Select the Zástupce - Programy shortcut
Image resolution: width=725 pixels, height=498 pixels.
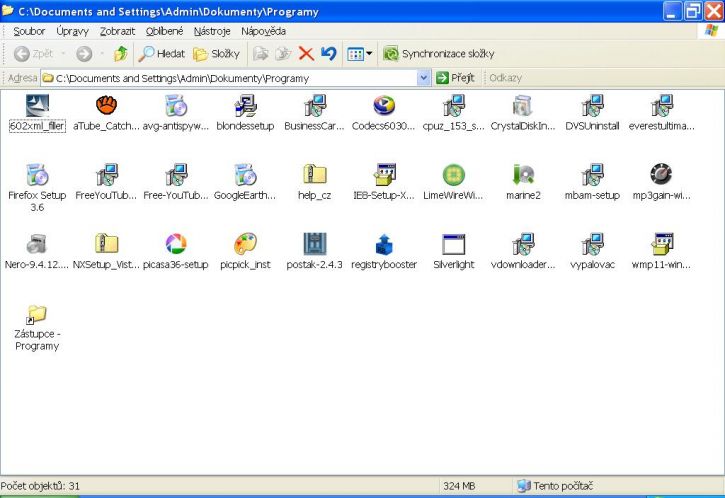[x=37, y=314]
